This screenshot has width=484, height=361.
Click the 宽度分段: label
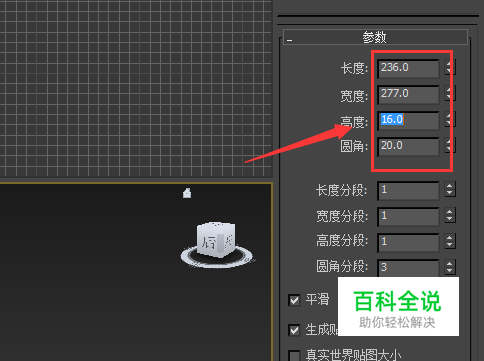(342, 217)
